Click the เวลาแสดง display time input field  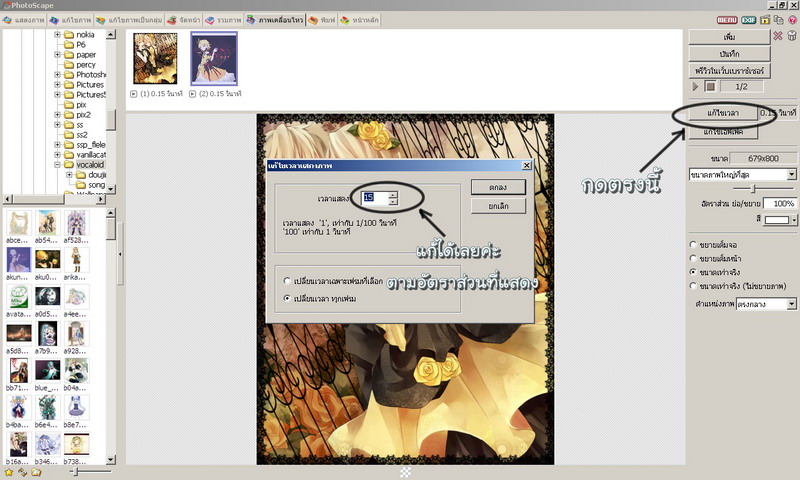coord(375,197)
